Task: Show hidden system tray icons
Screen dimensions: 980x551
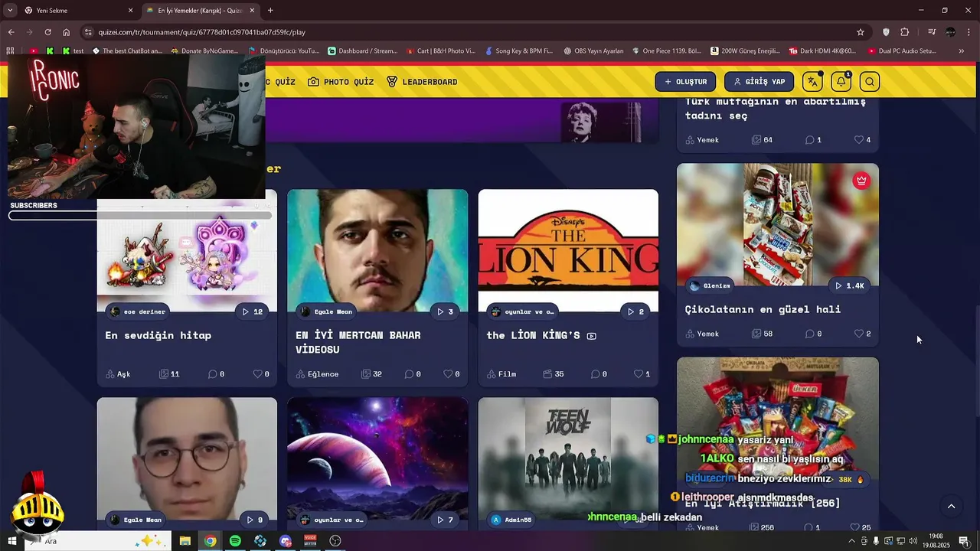Action: [851, 541]
